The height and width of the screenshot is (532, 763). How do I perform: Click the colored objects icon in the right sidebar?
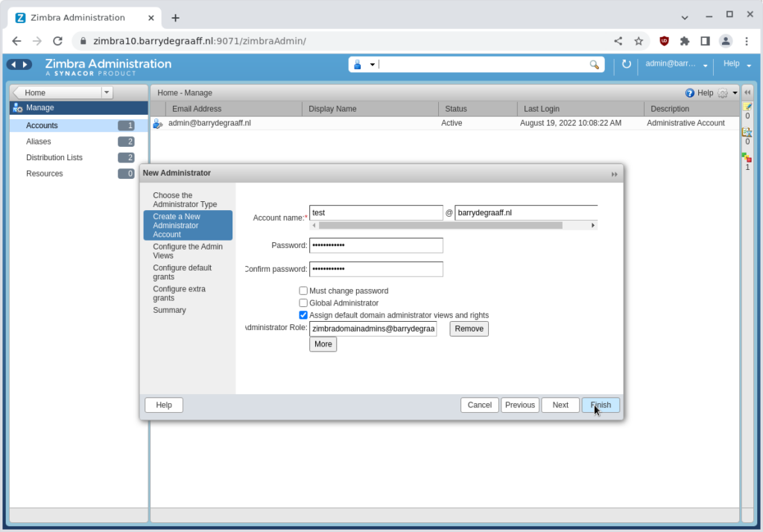tap(747, 156)
